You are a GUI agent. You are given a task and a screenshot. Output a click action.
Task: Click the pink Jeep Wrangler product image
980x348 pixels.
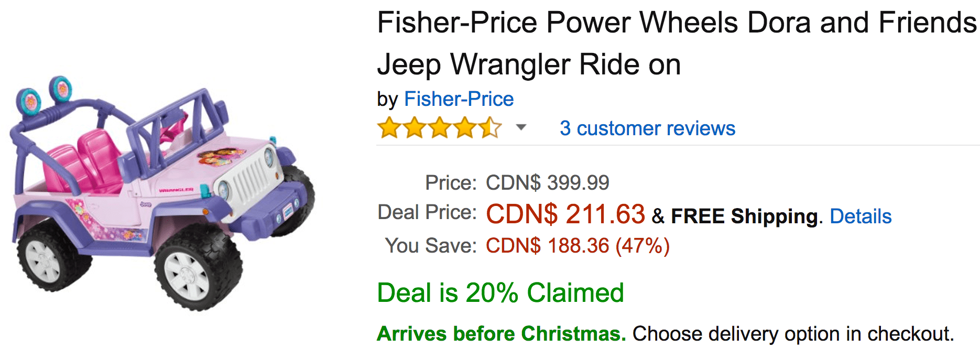pos(162,194)
